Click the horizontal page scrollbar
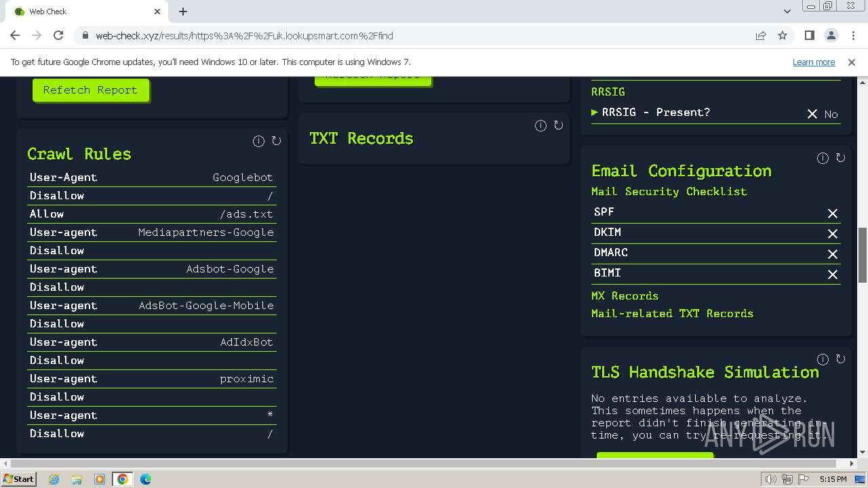The height and width of the screenshot is (488, 868). point(424,464)
